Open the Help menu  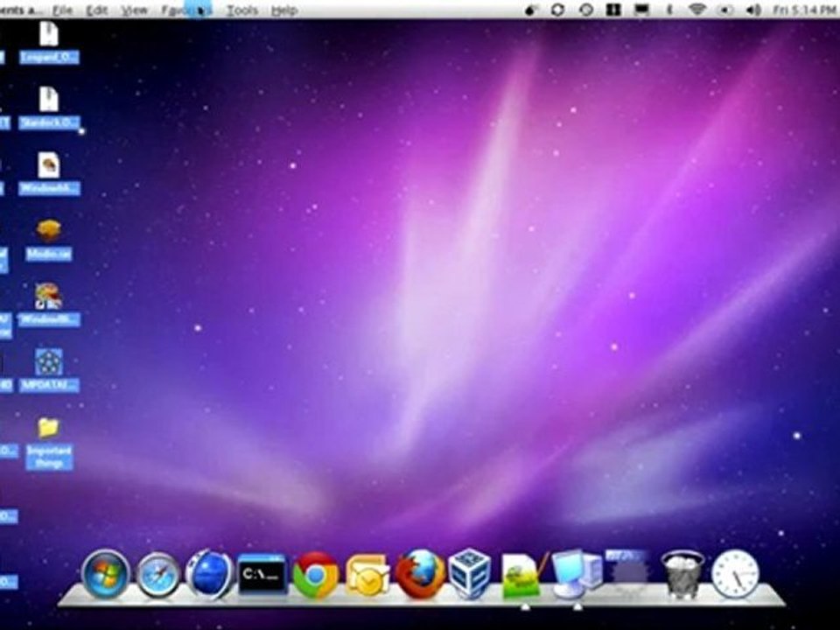click(x=283, y=10)
